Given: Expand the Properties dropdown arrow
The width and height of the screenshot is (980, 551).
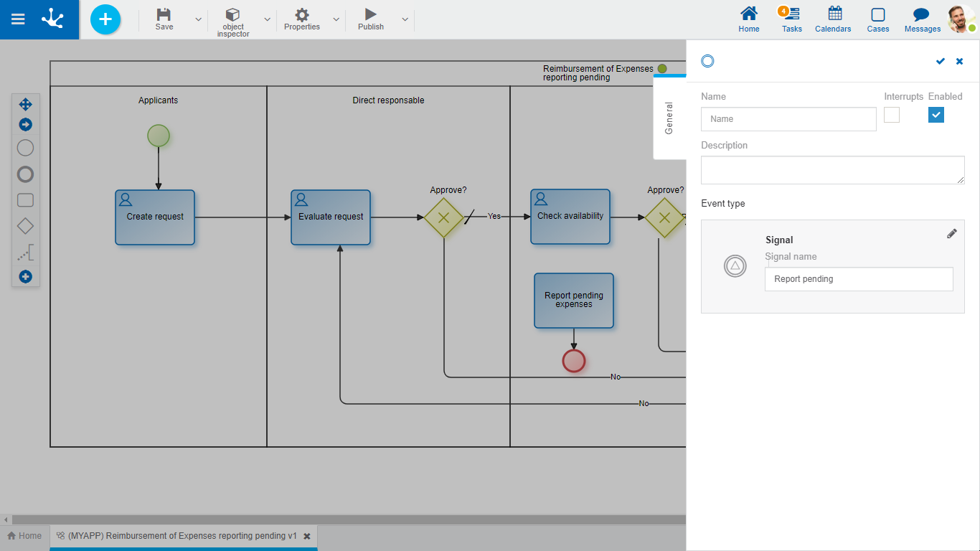Looking at the screenshot, I should (x=336, y=19).
